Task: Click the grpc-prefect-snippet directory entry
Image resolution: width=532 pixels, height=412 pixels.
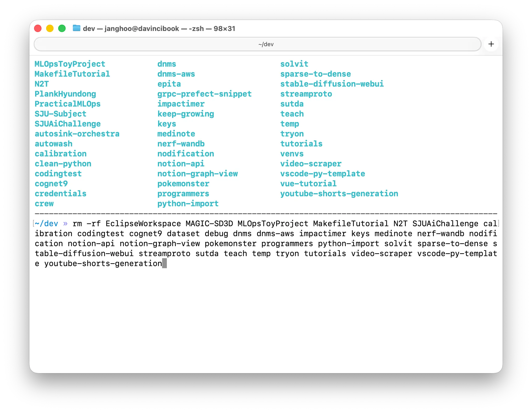Action: click(204, 94)
